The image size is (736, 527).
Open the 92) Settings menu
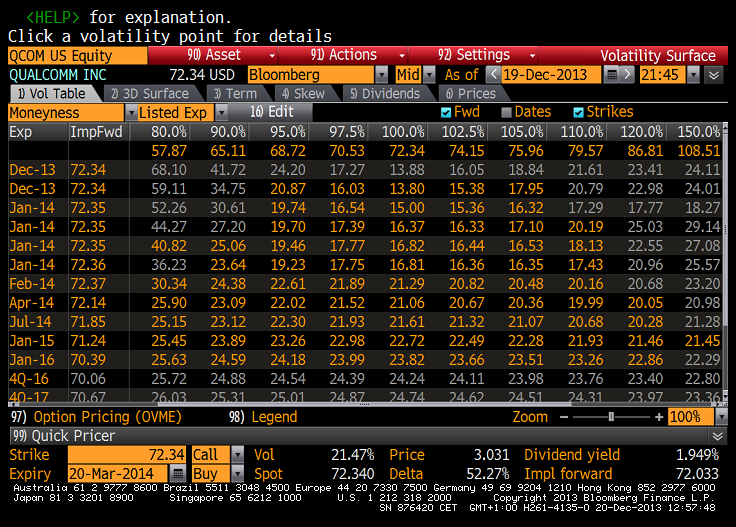474,55
